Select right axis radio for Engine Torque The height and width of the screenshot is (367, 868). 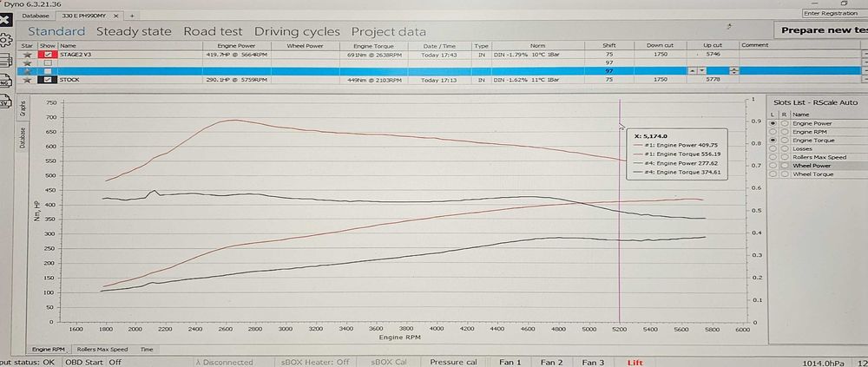tap(784, 141)
